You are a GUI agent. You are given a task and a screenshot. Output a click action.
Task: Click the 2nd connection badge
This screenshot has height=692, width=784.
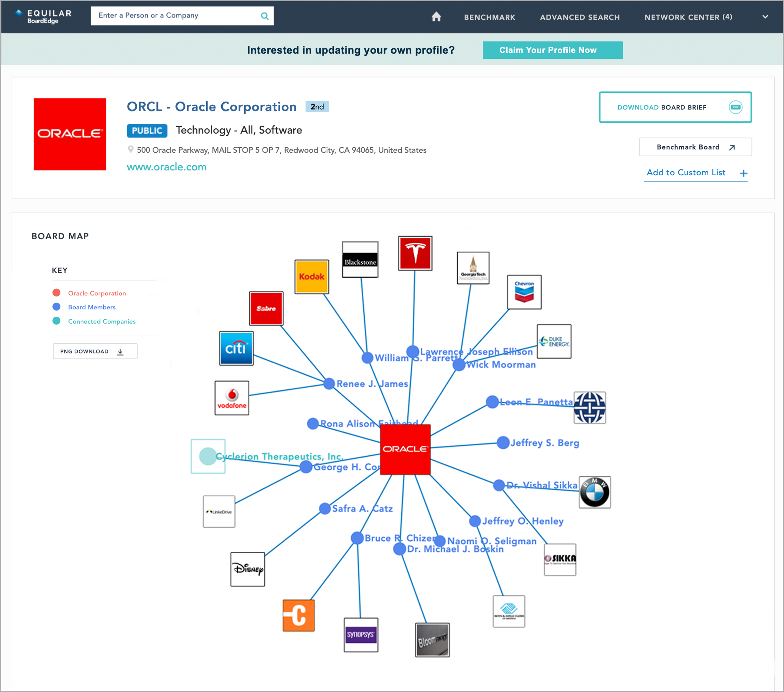pos(317,106)
